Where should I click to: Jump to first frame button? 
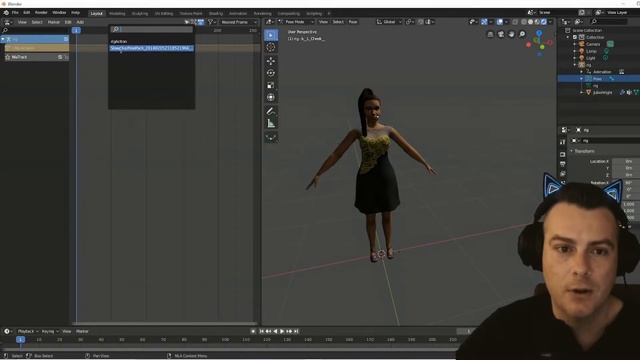pos(261,331)
